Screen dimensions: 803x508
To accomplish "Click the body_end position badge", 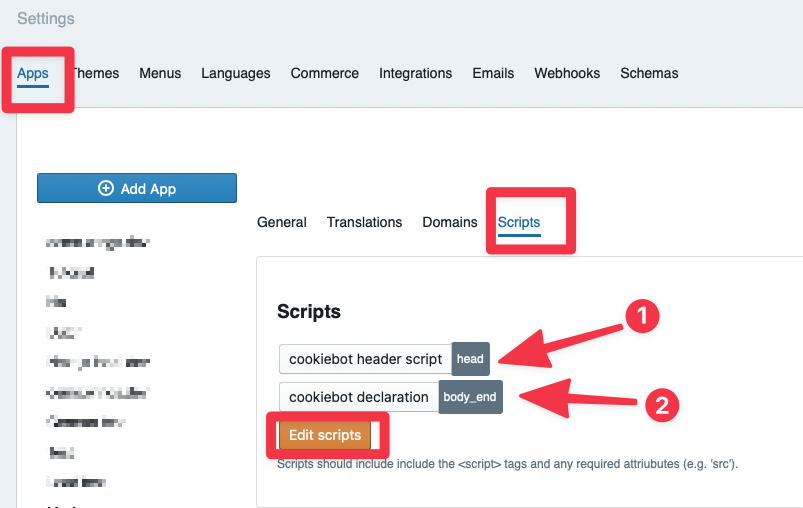I will [x=470, y=397].
